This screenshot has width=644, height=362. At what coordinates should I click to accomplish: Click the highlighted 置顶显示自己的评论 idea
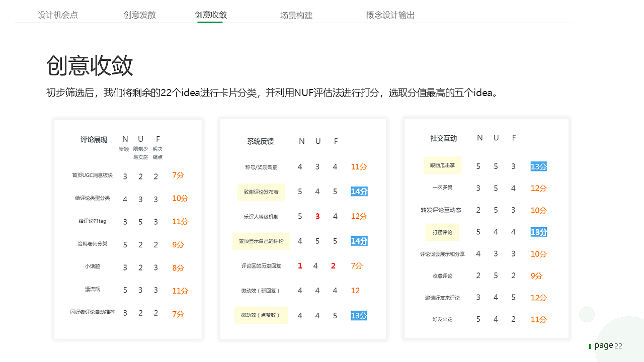coord(261,241)
